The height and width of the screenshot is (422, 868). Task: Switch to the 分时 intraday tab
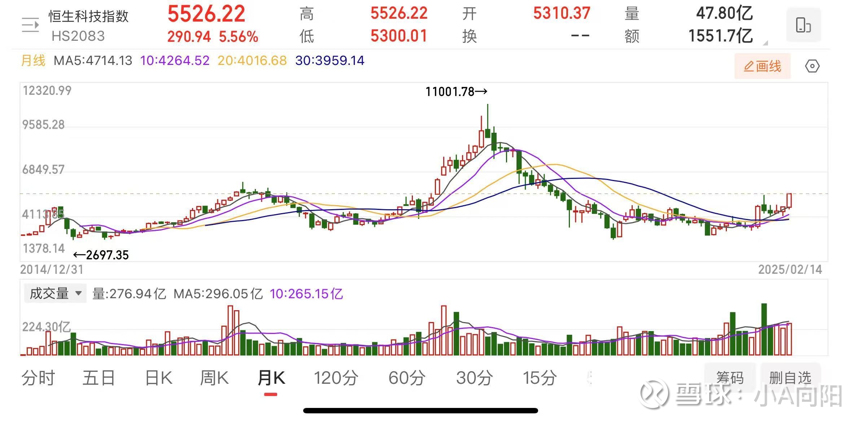[x=39, y=378]
